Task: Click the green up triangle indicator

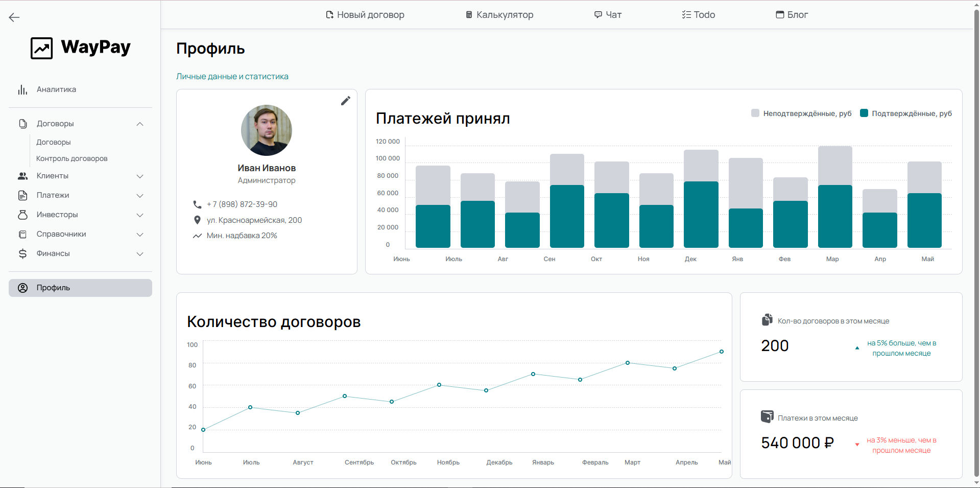Action: pyautogui.click(x=857, y=348)
